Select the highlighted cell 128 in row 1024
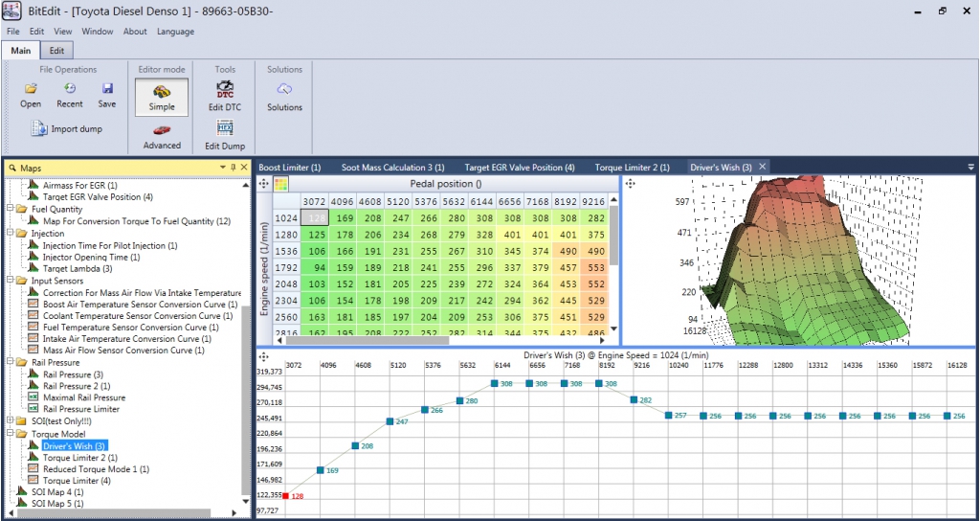 [314, 217]
